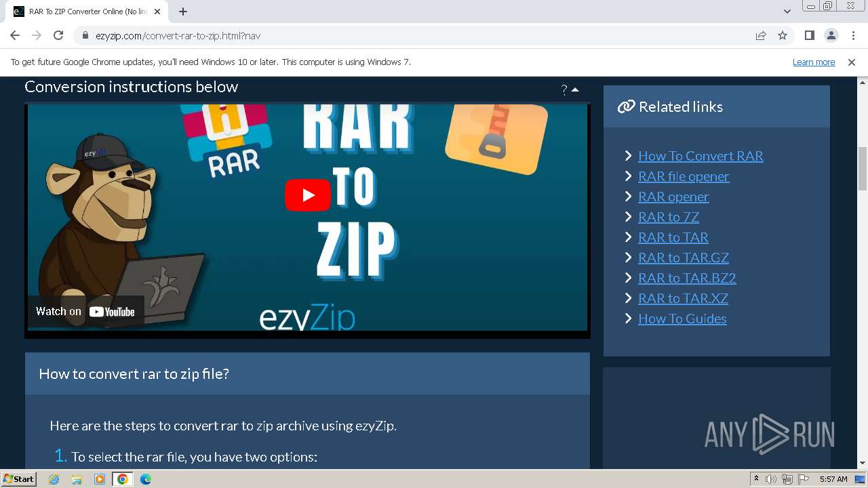The image size is (868, 488).
Task: Open Windows Explorer from taskbar
Action: [77, 479]
